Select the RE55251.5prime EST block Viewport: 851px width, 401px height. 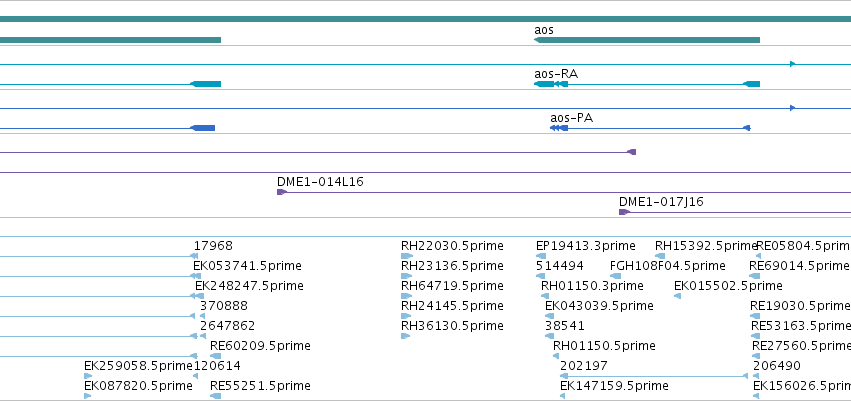coord(215,397)
